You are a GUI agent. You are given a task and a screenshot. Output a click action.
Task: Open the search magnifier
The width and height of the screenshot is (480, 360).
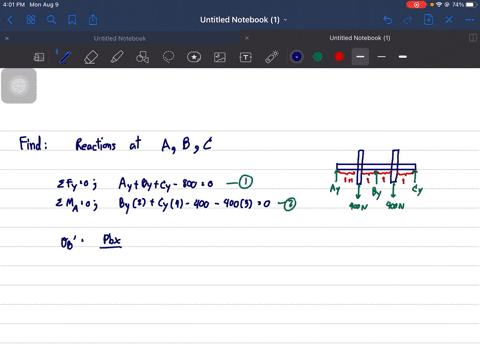(51, 20)
